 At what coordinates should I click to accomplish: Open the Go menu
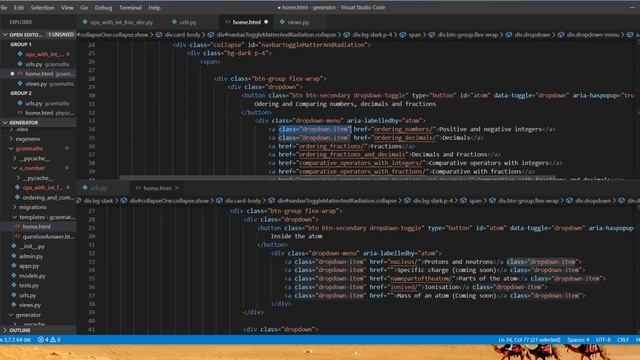pos(84,7)
